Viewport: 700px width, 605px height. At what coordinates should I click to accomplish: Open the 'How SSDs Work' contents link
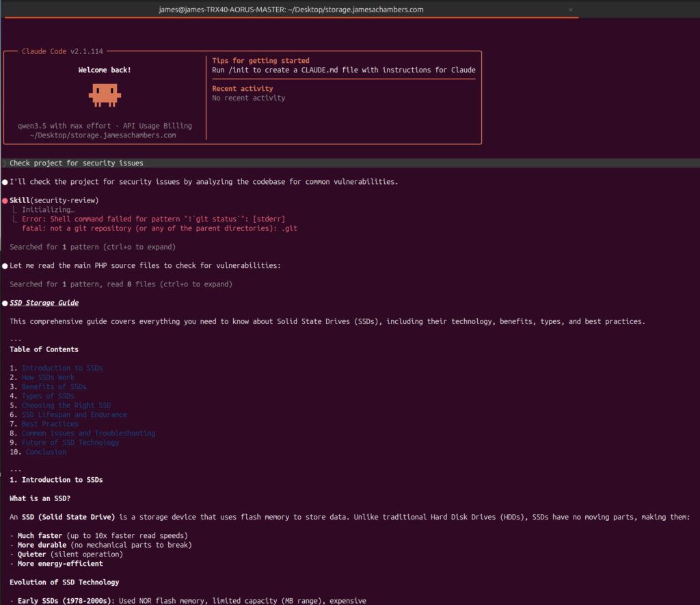coord(48,377)
